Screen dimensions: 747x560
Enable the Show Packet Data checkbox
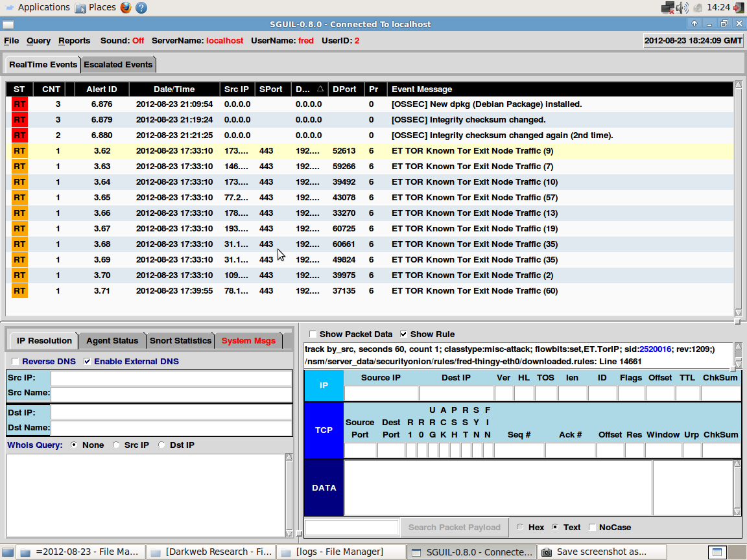pyautogui.click(x=313, y=334)
